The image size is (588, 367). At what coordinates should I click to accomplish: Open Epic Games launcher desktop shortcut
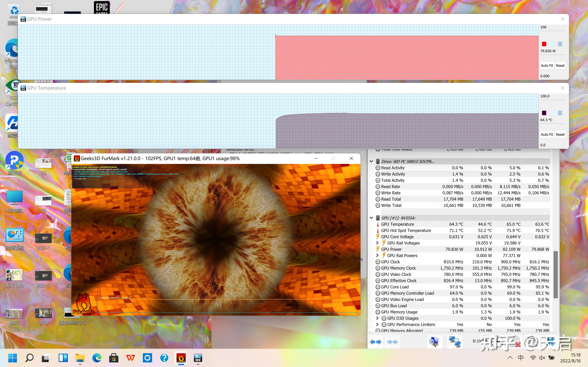(x=102, y=7)
